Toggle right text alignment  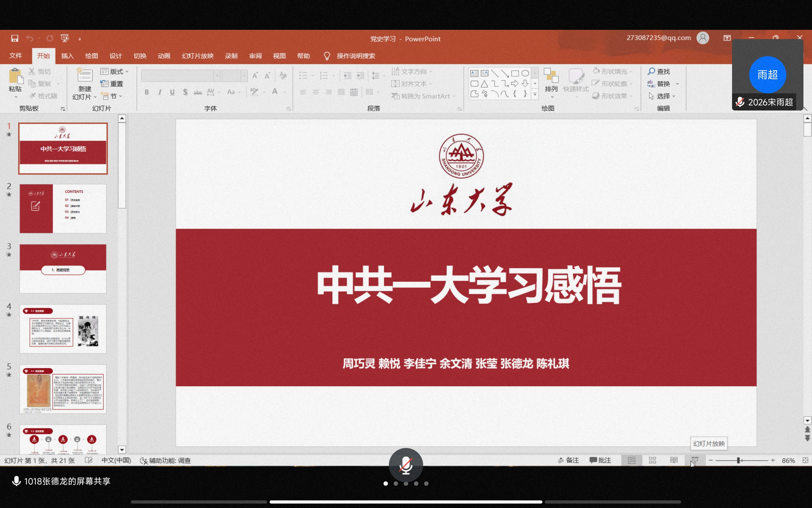(329, 92)
